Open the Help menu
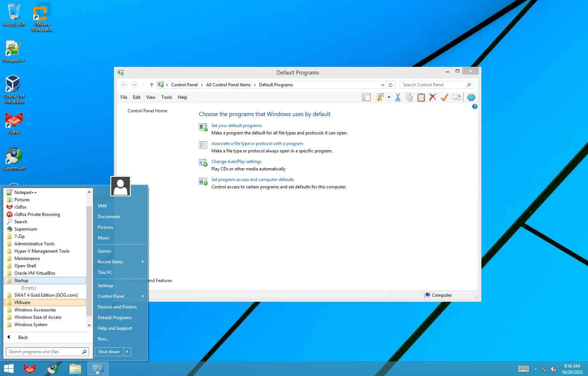This screenshot has height=376, width=588. click(182, 97)
